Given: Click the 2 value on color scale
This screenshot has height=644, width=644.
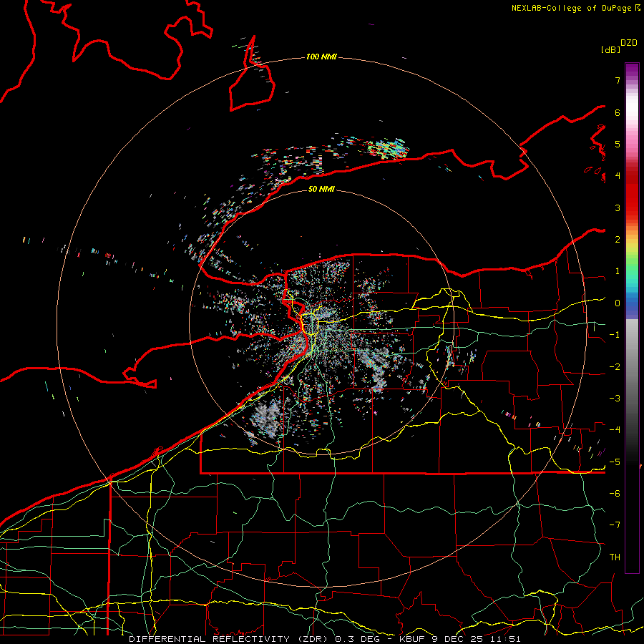Looking at the screenshot, I should pyautogui.click(x=618, y=240).
